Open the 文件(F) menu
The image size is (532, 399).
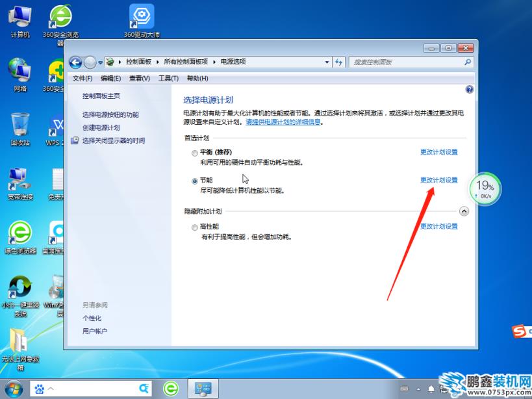point(82,79)
